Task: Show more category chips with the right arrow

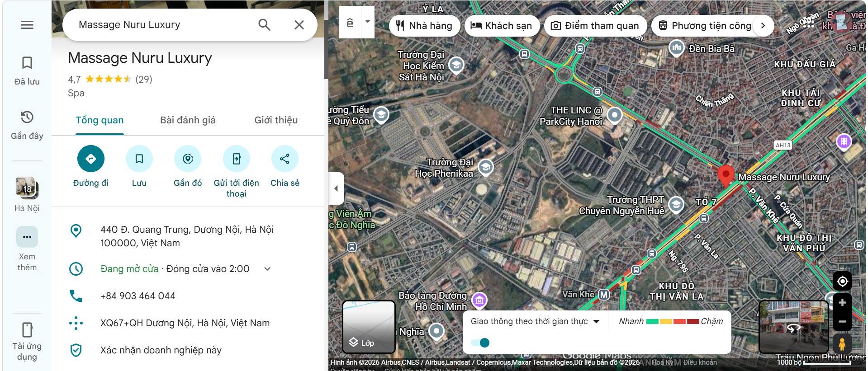Action: click(763, 25)
